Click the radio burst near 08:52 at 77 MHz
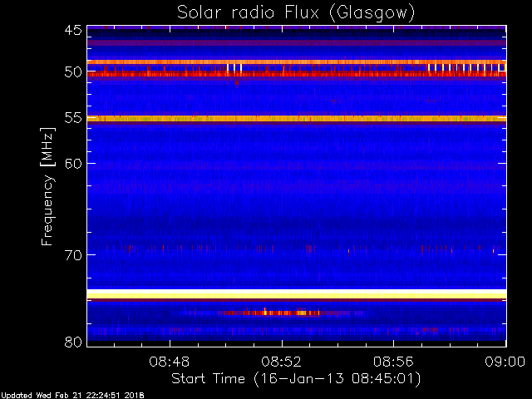 [x=275, y=313]
